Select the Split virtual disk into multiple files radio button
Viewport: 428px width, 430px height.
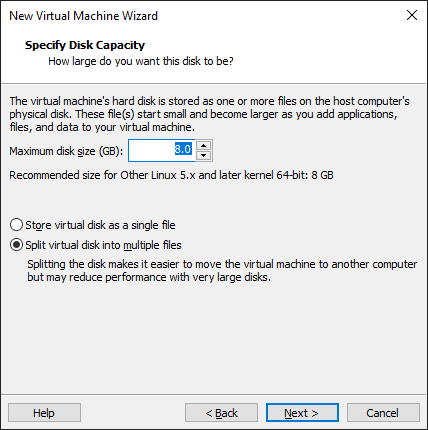point(16,245)
